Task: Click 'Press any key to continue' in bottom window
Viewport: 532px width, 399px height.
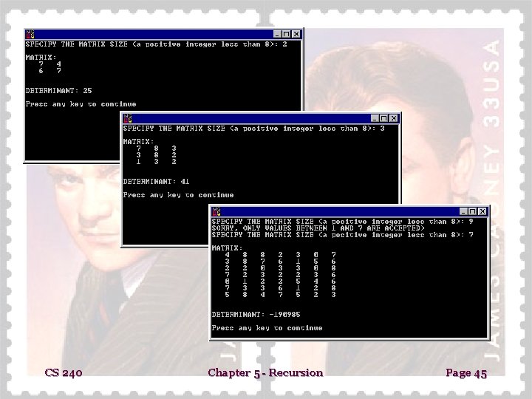Action: [267, 328]
